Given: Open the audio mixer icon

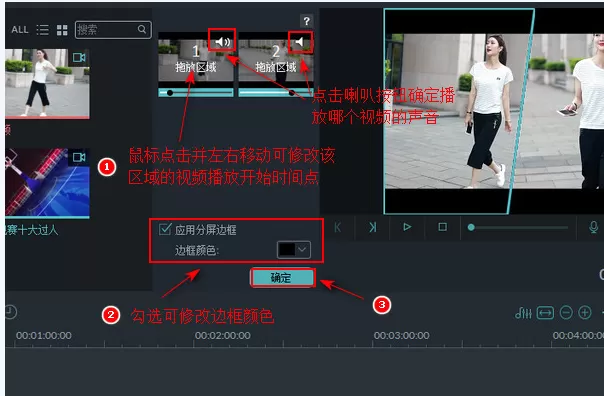Looking at the screenshot, I should click(x=523, y=313).
